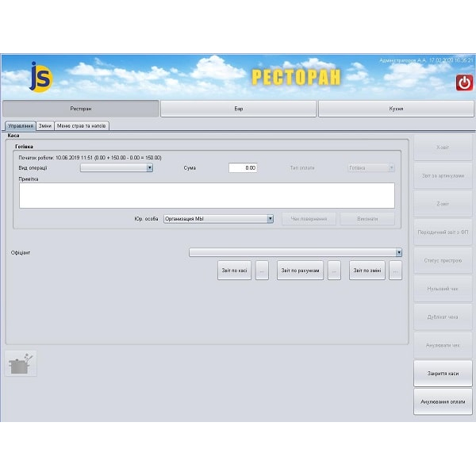Image resolution: width=476 pixels, height=476 pixels.
Task: Open options next to Звіт по касі
Action: 262,271
